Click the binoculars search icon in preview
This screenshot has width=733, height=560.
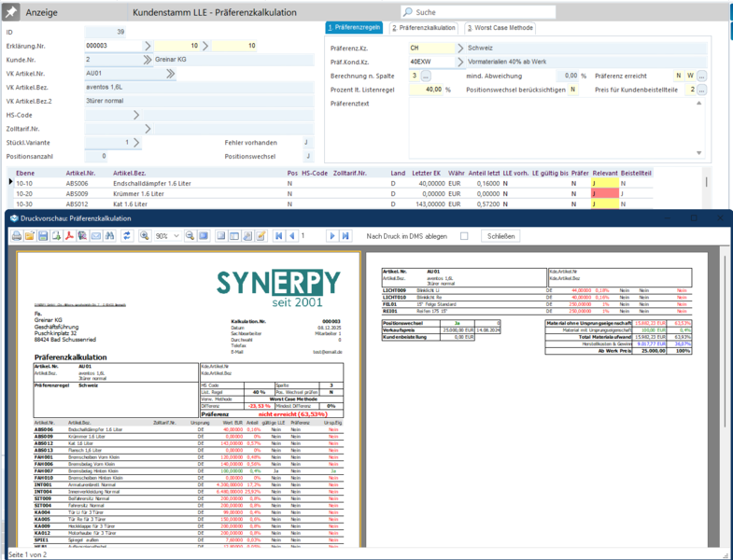tap(110, 236)
